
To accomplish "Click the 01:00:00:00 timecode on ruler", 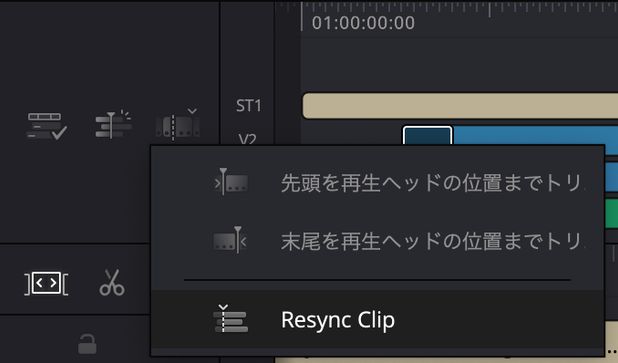I will 363,22.
